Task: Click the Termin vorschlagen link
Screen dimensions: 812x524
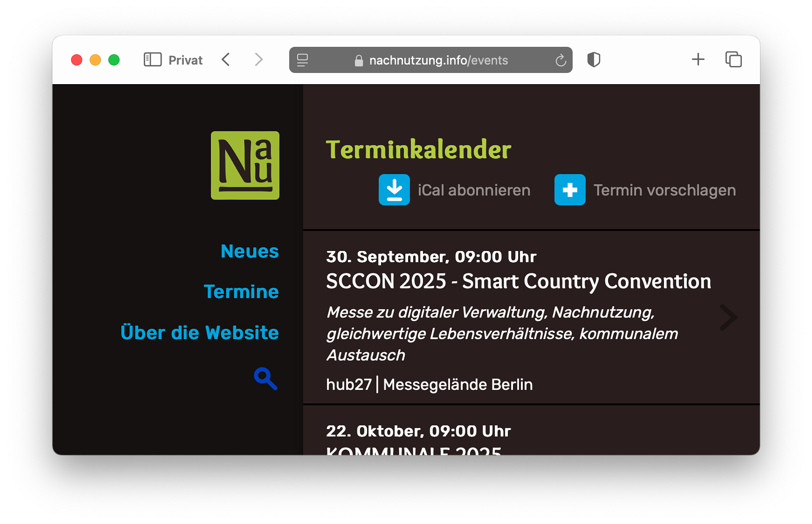Action: coord(664,190)
